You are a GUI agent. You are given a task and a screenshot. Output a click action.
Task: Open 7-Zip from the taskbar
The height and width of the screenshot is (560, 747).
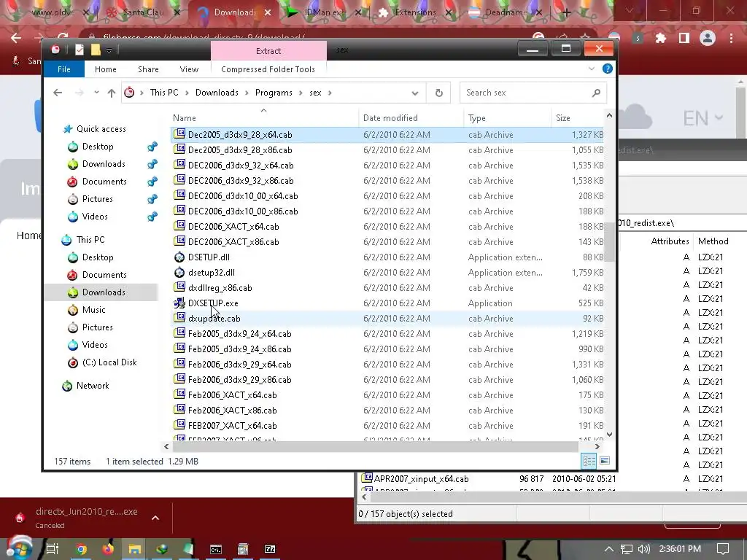pyautogui.click(x=270, y=549)
